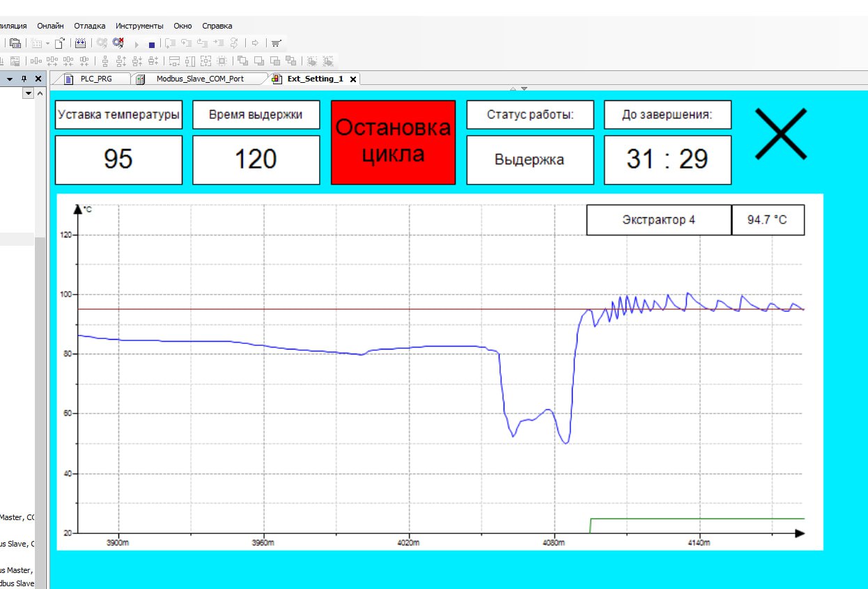
Task: Click the build icon with blue down arrows
Action: pos(80,42)
